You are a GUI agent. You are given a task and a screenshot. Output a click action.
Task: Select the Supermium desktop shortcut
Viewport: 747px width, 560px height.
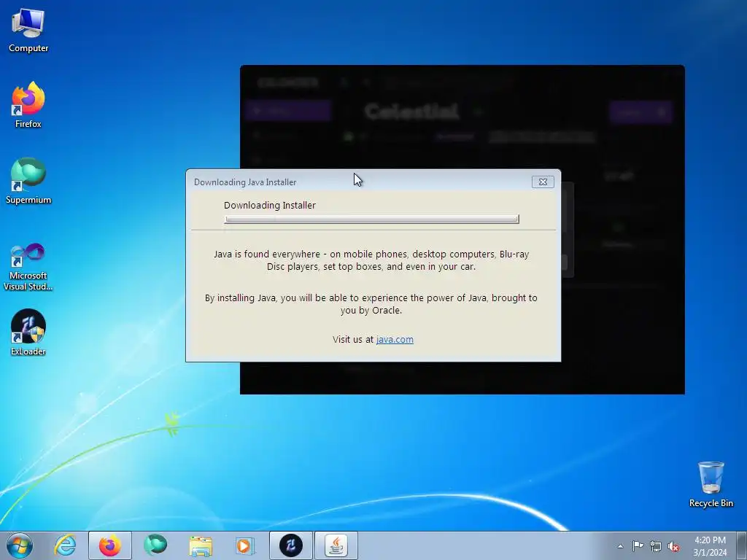tap(28, 181)
